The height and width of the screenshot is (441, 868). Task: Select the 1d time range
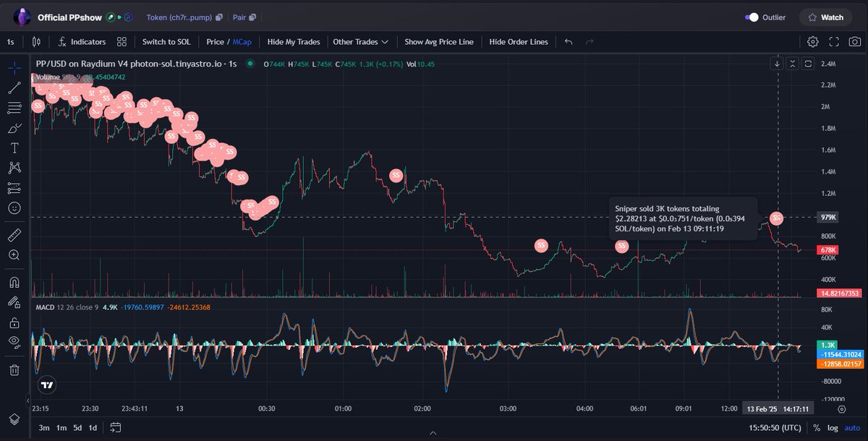click(x=93, y=427)
